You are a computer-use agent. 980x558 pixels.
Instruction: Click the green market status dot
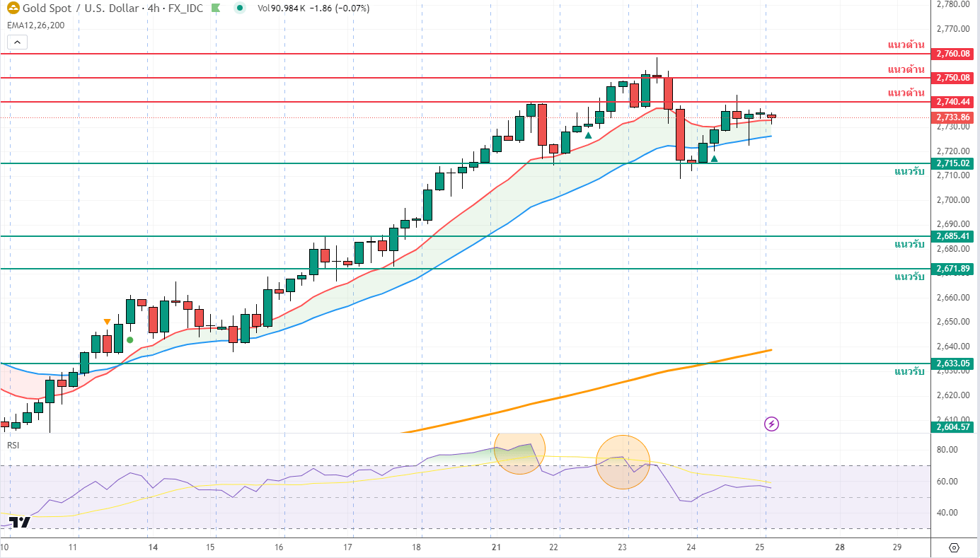pos(241,8)
